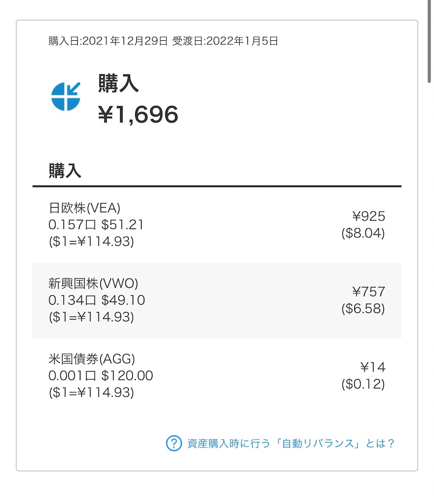Click the circled ? beside the rebalance text
The height and width of the screenshot is (504, 434).
click(x=173, y=443)
